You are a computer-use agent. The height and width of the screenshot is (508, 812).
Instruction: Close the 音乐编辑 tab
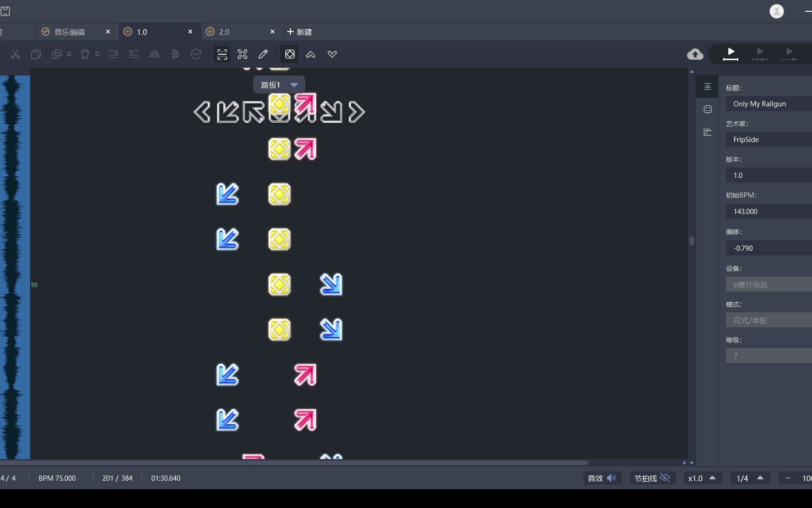pos(108,32)
